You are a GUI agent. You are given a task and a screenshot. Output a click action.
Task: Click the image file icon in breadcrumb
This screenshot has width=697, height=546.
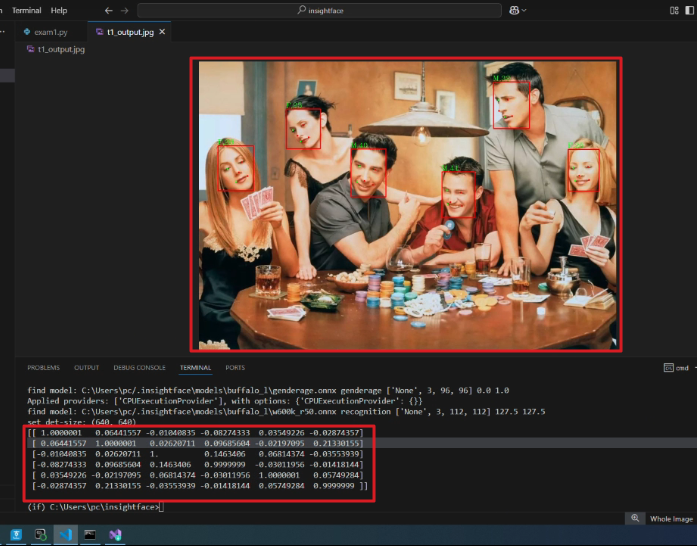coord(31,49)
